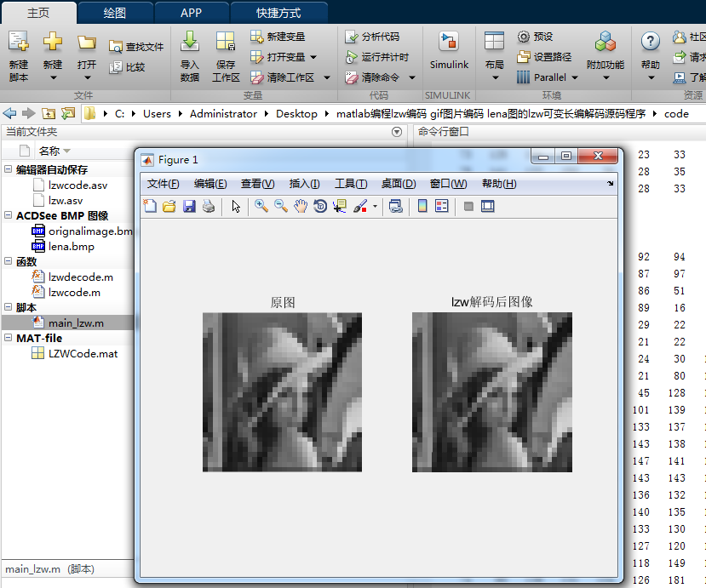Image resolution: width=706 pixels, height=588 pixels.
Task: Toggle the rotate 3D tool
Action: (x=320, y=206)
